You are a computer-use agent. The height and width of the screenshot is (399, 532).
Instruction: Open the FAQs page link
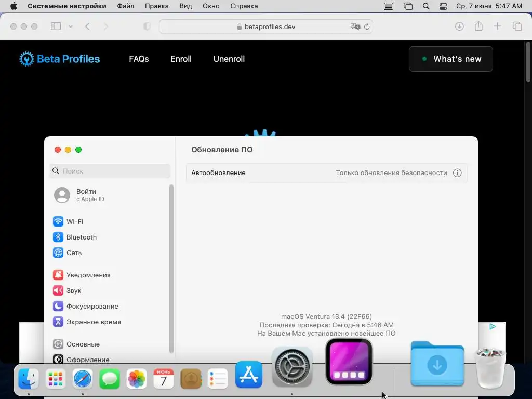[x=139, y=59]
